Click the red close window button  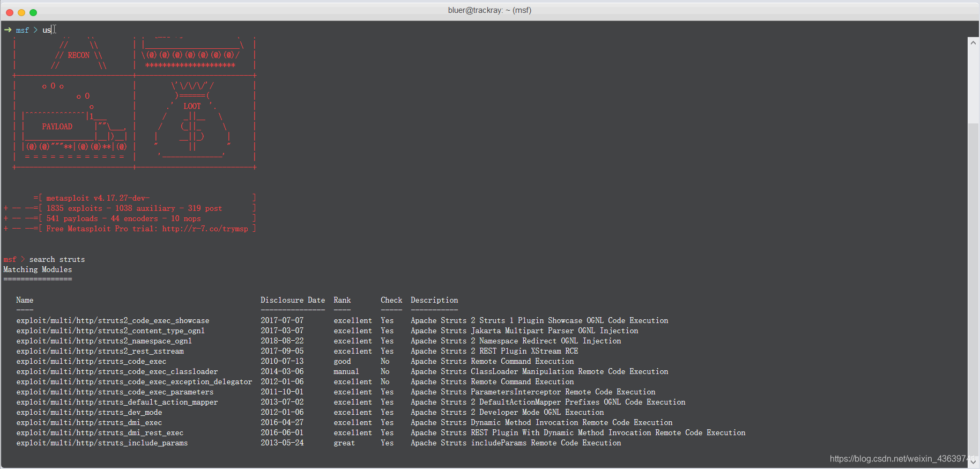click(x=10, y=12)
